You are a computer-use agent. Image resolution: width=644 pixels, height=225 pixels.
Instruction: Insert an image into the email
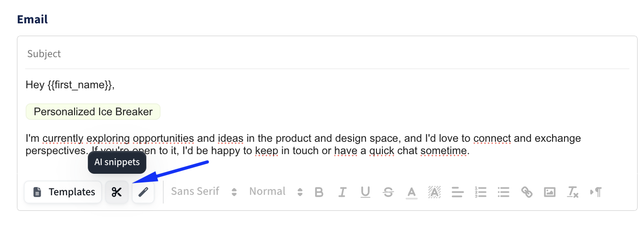point(550,192)
